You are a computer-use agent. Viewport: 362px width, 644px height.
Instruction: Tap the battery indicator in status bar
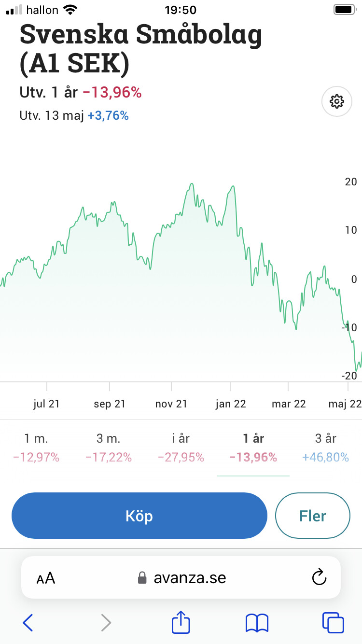tap(345, 10)
